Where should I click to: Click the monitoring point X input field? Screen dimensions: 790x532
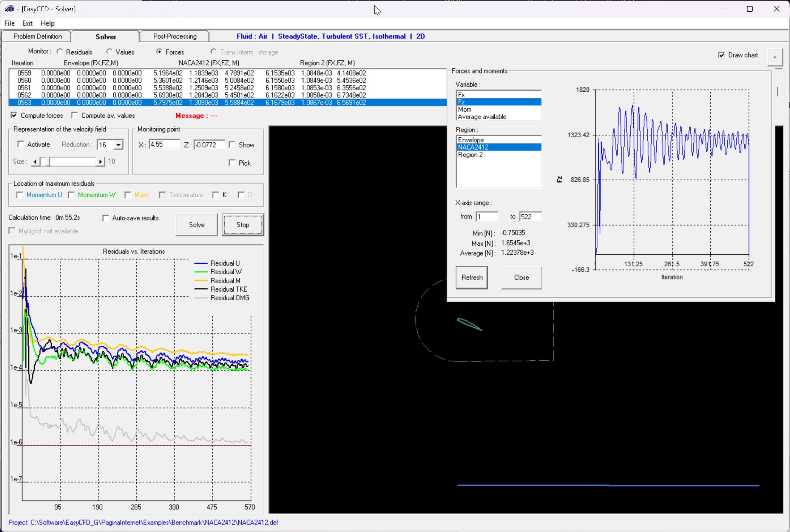[165, 145]
